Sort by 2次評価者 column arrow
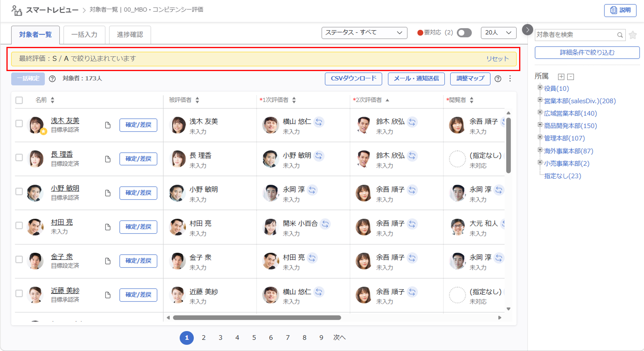 click(387, 100)
